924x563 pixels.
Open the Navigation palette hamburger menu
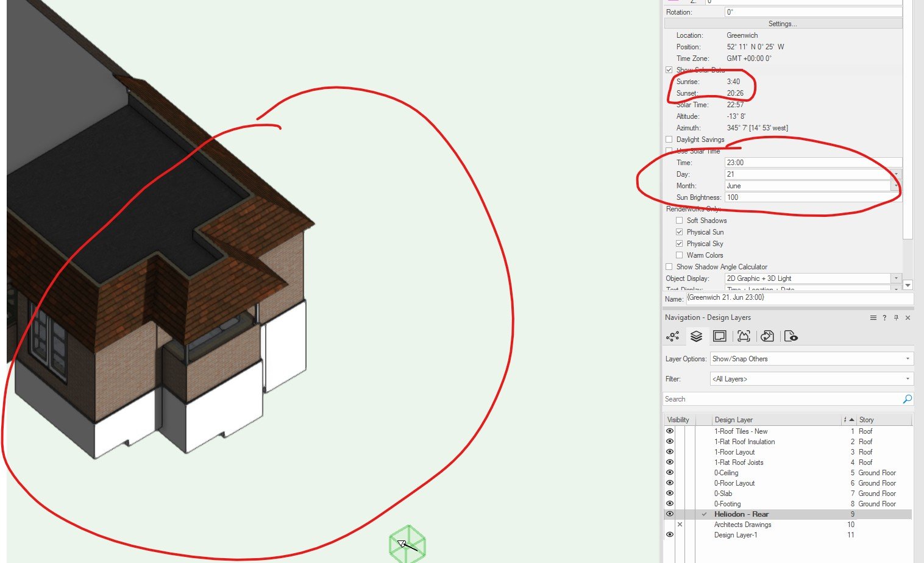(x=873, y=318)
